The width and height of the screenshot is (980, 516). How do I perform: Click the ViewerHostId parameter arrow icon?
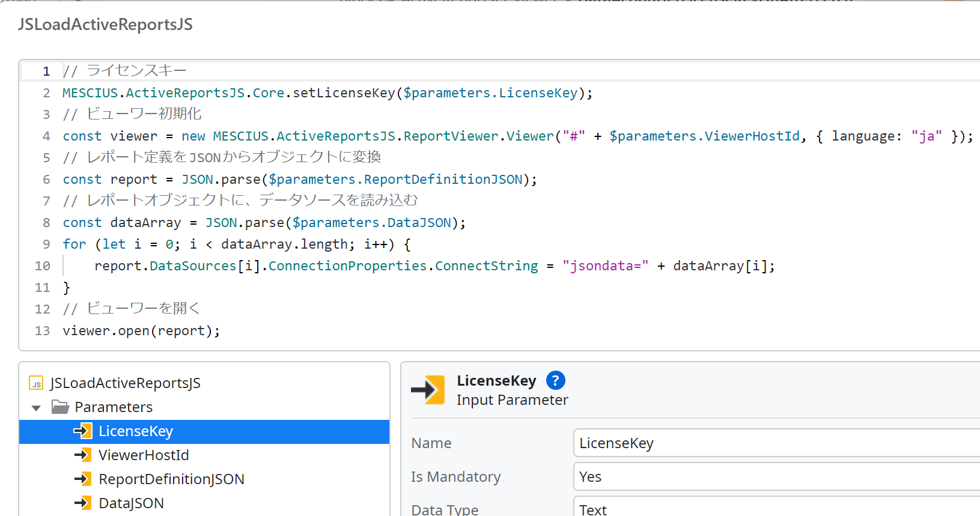coord(83,455)
